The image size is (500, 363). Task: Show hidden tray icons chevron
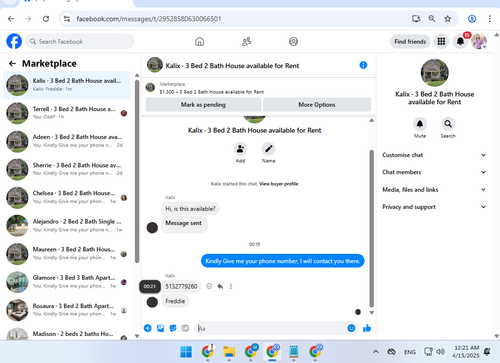click(376, 352)
